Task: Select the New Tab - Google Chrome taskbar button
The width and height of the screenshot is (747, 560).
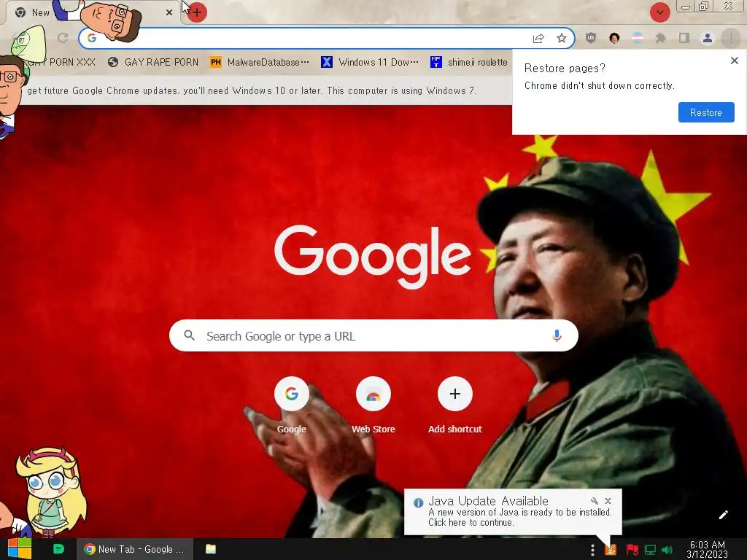Action: point(135,549)
